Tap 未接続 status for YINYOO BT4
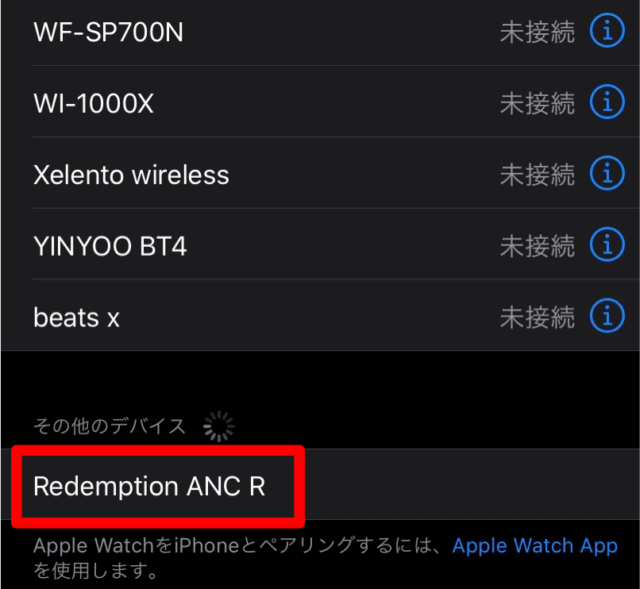The width and height of the screenshot is (640, 589). 537,245
